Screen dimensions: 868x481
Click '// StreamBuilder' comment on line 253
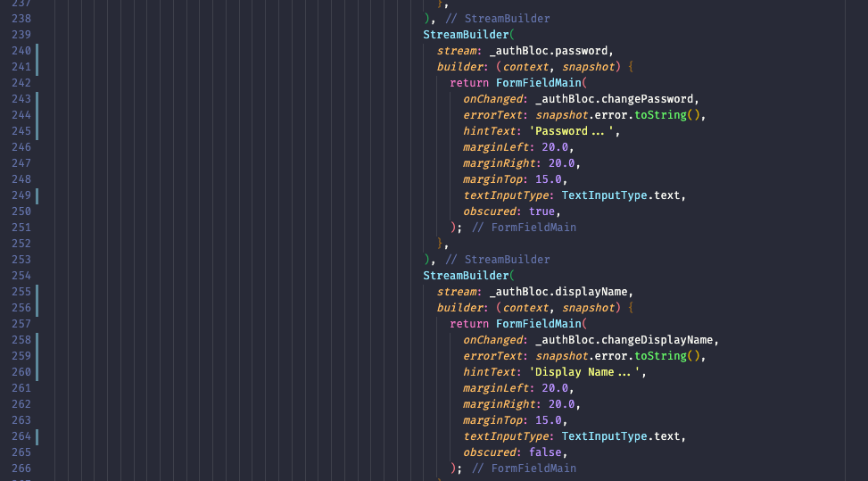coord(498,259)
